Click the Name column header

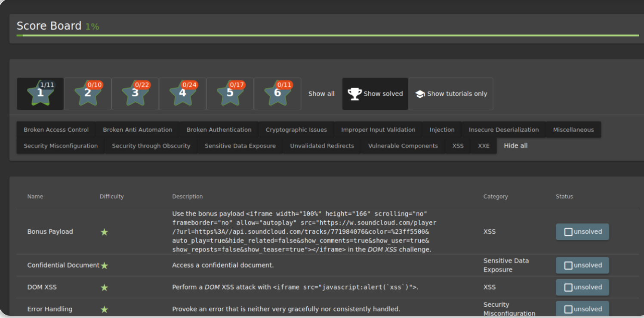point(35,196)
